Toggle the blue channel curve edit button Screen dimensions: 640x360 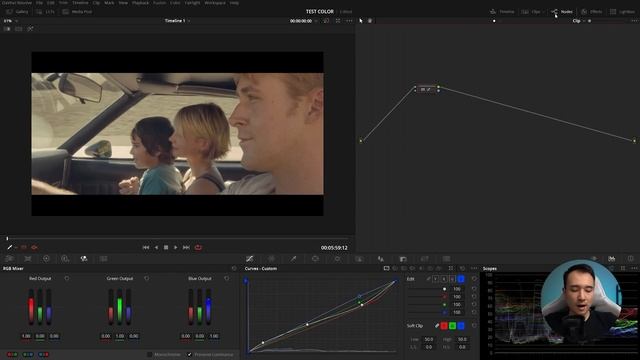click(461, 279)
